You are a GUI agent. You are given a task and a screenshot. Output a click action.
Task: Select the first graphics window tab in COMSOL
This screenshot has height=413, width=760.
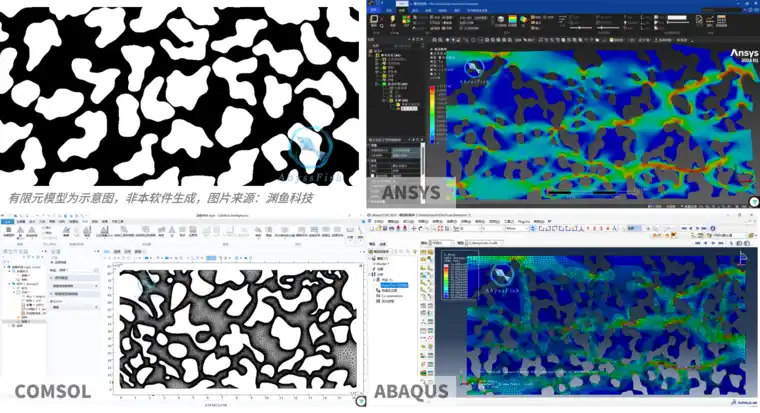106,252
